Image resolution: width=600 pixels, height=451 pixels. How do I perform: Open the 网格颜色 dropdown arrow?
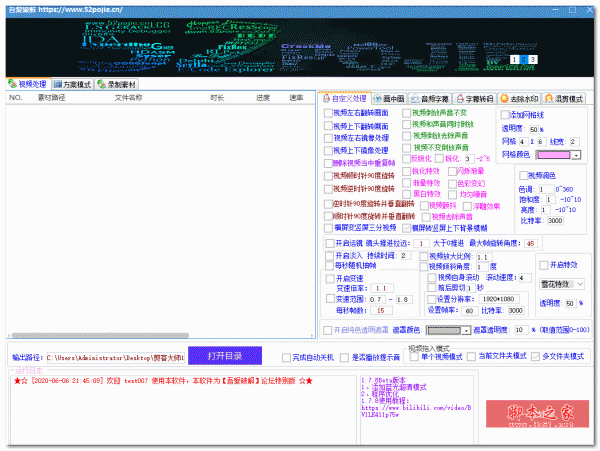(x=576, y=155)
